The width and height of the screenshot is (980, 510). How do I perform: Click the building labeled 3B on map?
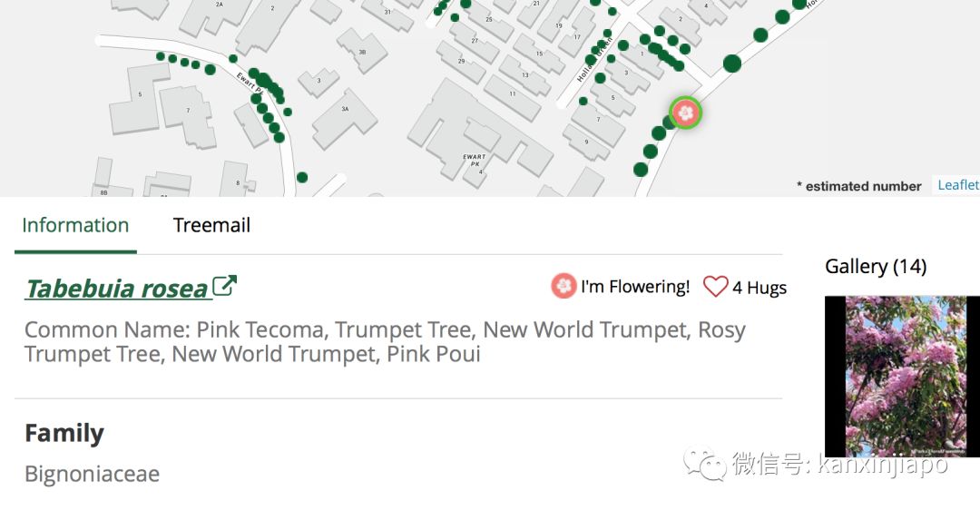click(x=360, y=53)
